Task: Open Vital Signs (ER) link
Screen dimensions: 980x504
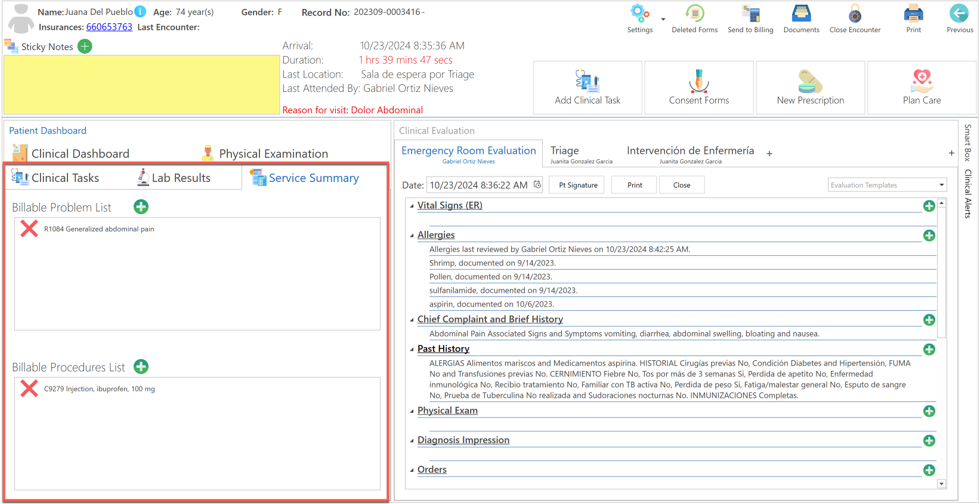Action: pyautogui.click(x=450, y=205)
